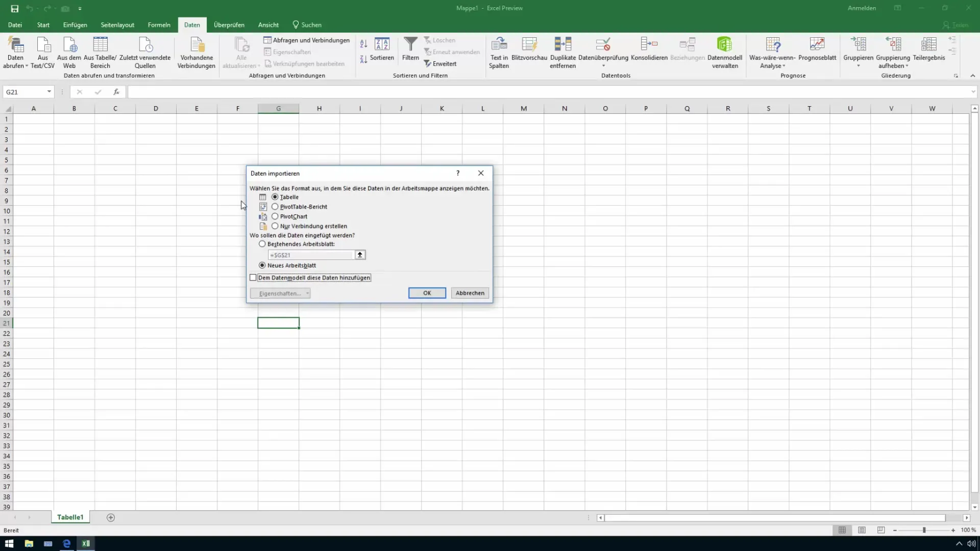
Task: Switch to Page Layout view icon
Action: pyautogui.click(x=862, y=530)
